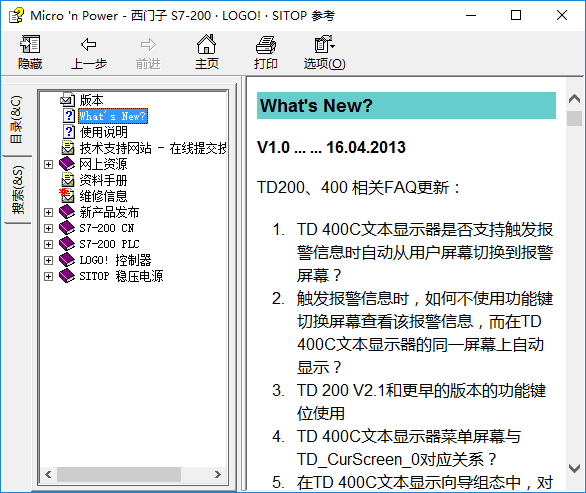Click the V1.0 16.04.2013 version line

point(331,147)
